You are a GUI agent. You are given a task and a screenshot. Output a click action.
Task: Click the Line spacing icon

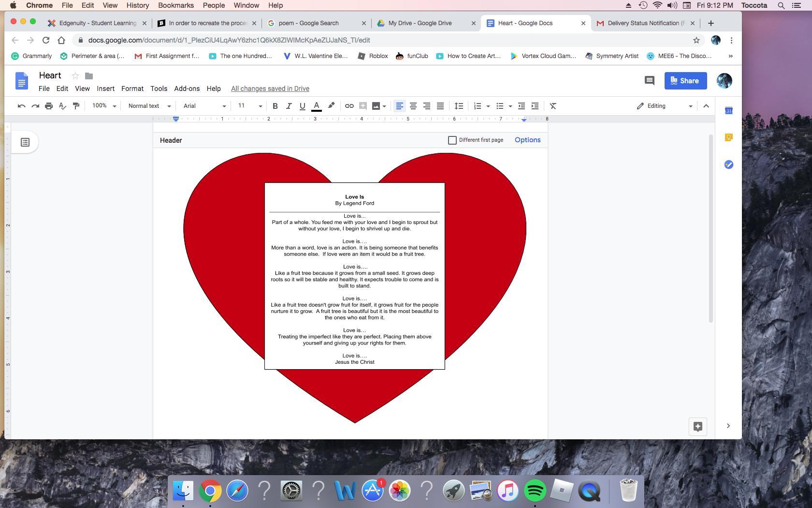459,106
